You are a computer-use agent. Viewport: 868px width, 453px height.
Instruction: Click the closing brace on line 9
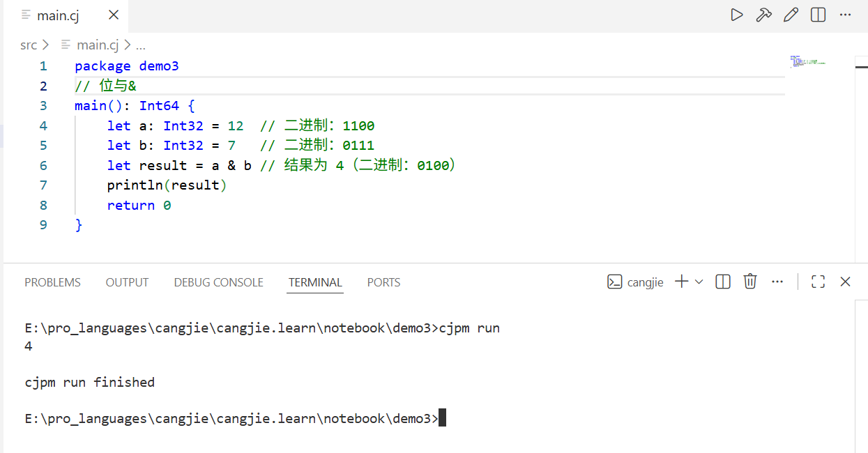[x=79, y=225]
